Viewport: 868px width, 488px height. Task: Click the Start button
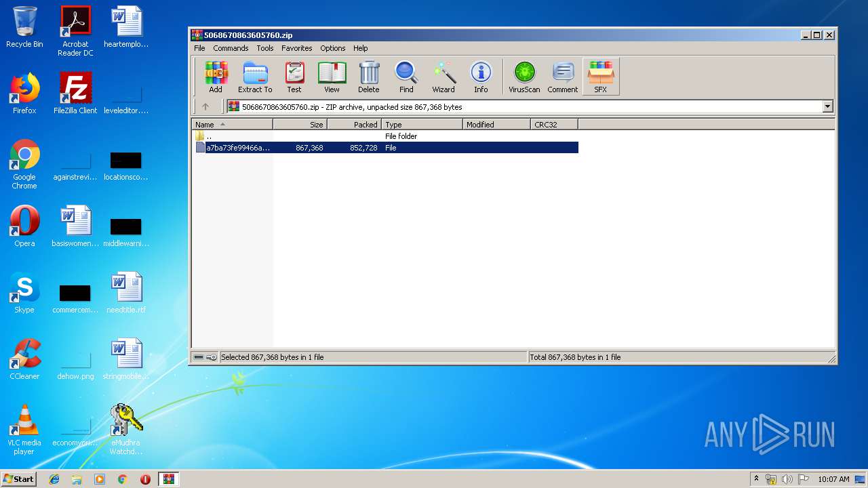tap(19, 479)
